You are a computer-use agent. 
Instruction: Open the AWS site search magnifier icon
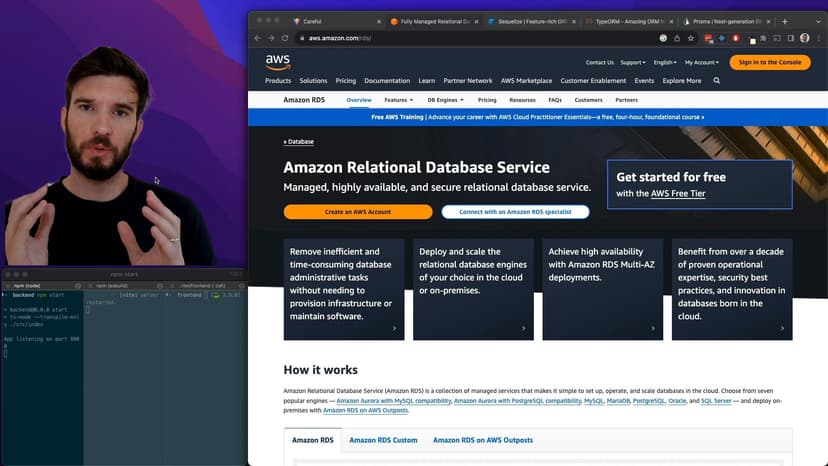coord(717,81)
